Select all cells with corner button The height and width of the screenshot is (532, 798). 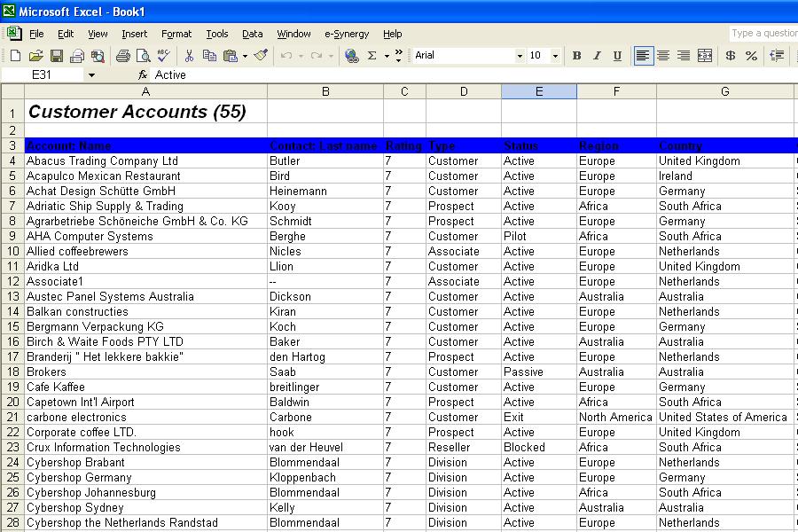pos(11,91)
